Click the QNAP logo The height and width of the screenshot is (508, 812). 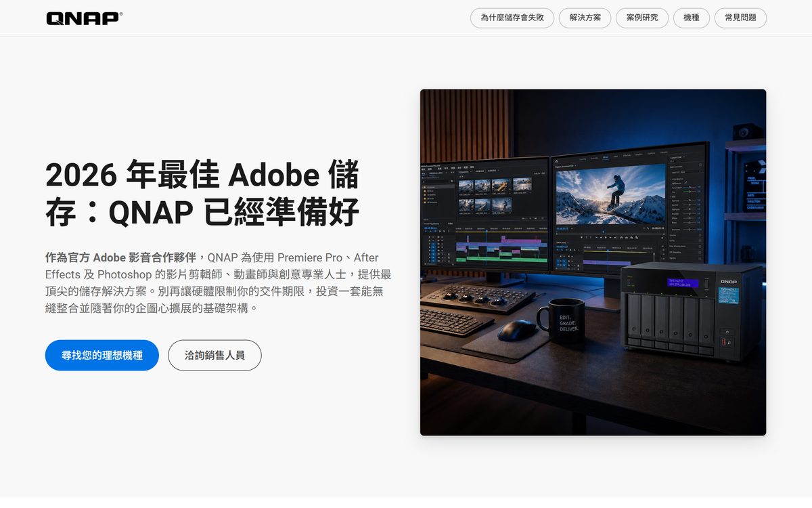coord(85,18)
